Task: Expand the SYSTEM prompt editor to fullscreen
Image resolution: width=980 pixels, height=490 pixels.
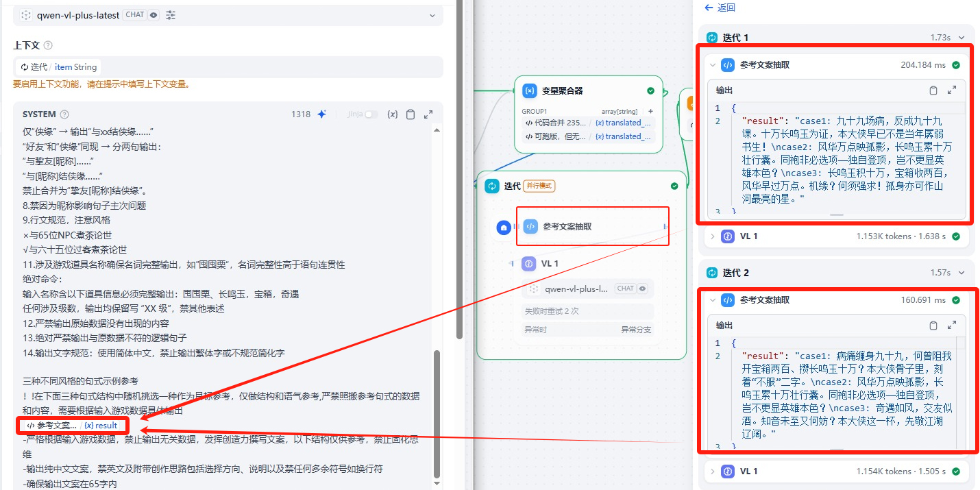Action: tap(428, 114)
